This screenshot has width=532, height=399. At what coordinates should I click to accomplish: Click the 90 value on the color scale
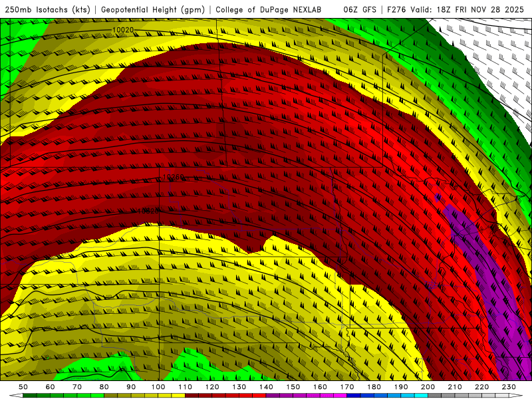point(131,387)
